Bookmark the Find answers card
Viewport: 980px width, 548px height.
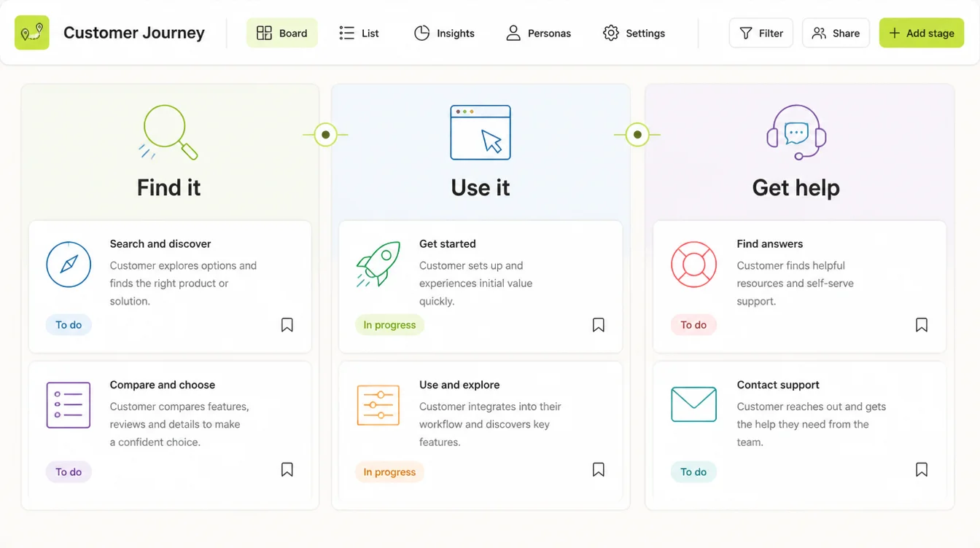(922, 325)
